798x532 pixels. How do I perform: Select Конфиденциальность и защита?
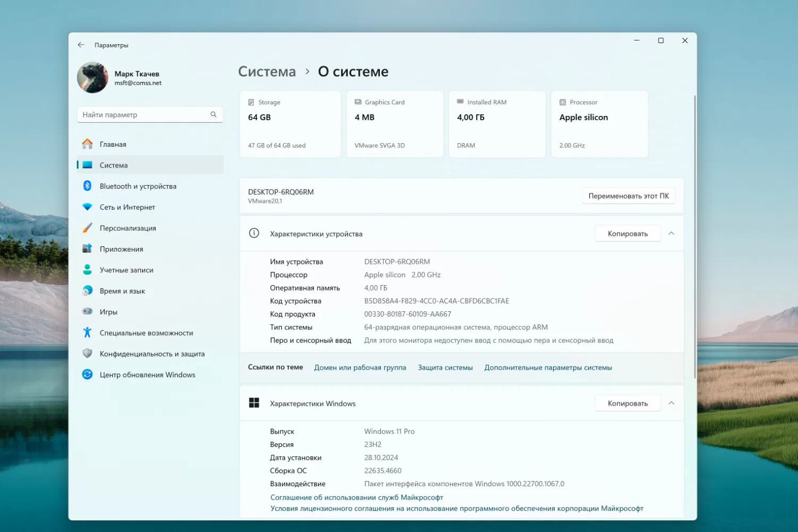pyautogui.click(x=150, y=354)
